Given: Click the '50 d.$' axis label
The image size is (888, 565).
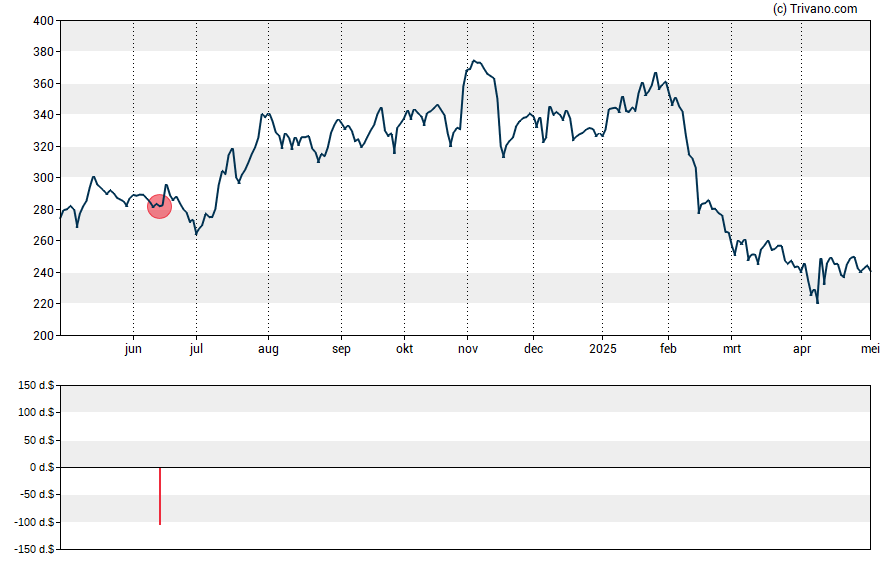Looking at the screenshot, I should (x=39, y=440).
